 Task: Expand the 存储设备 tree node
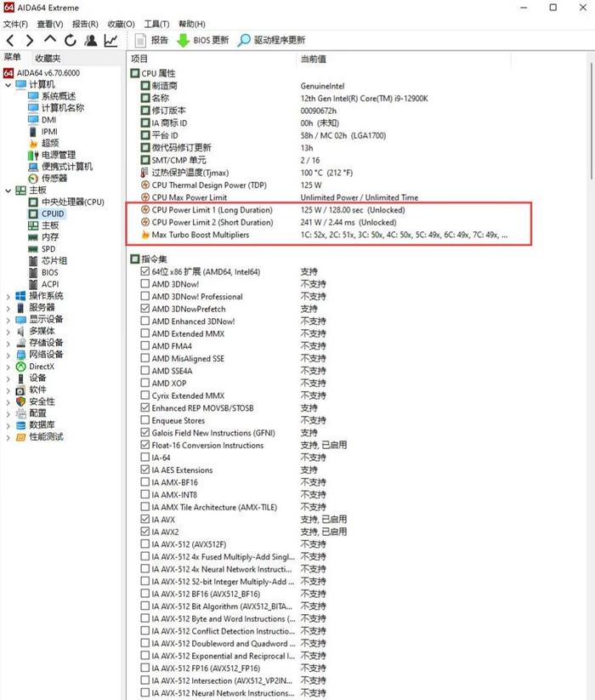(8, 343)
